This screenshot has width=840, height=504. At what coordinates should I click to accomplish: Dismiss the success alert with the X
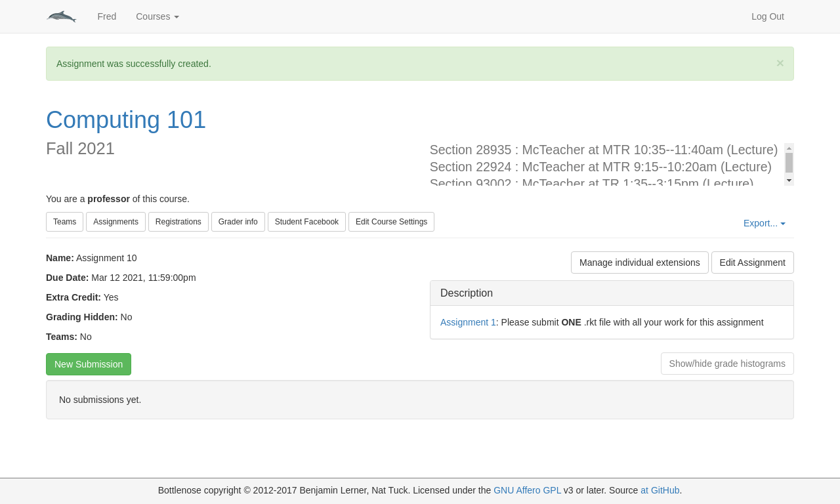tap(780, 63)
